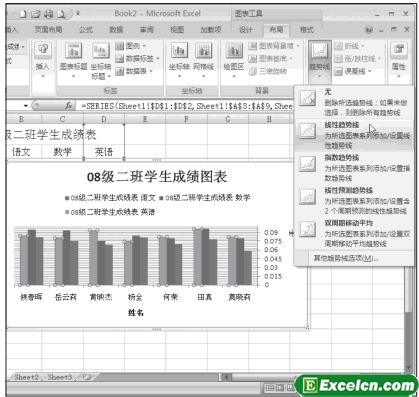Switch to Sheet3 worksheet tab
The width and height of the screenshot is (419, 397).
(60, 377)
